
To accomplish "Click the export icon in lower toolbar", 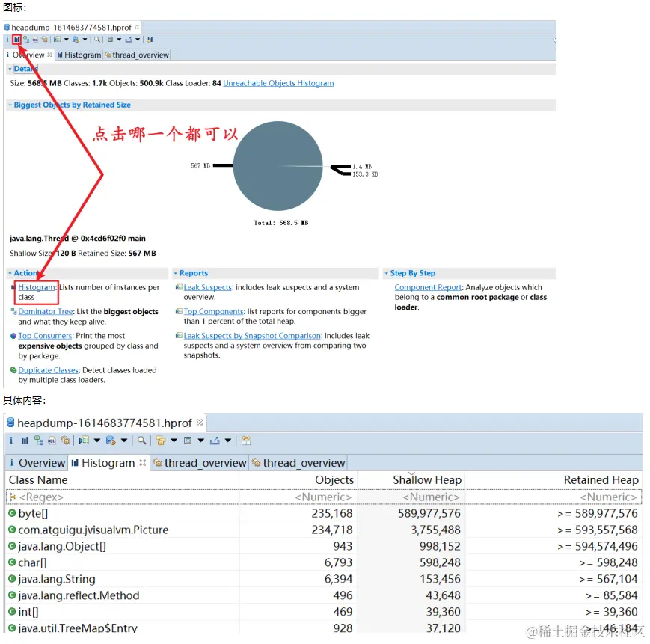I will tap(215, 441).
